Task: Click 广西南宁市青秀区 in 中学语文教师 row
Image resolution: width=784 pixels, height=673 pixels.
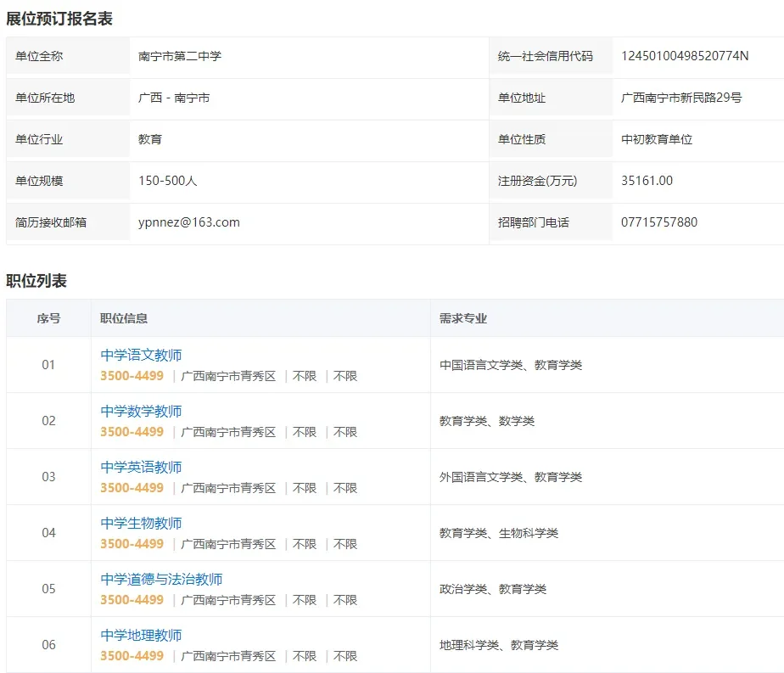Action: point(228,376)
